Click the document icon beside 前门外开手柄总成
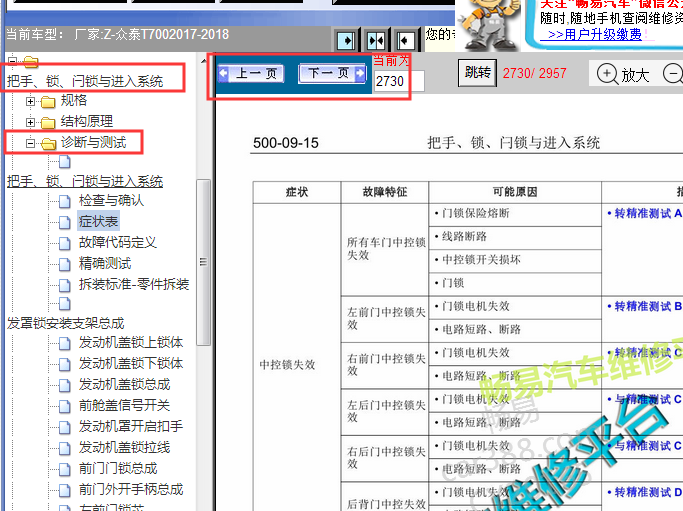 pos(64,490)
